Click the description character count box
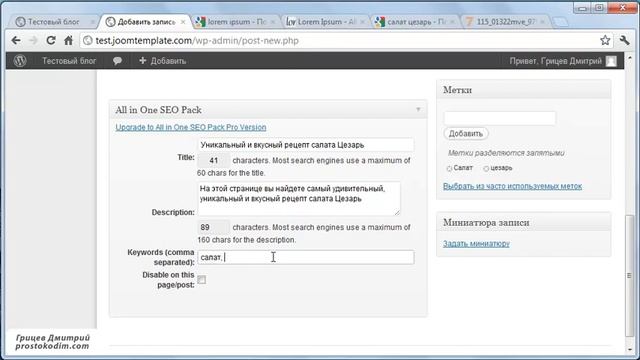This screenshot has width=640, height=360. [213, 227]
